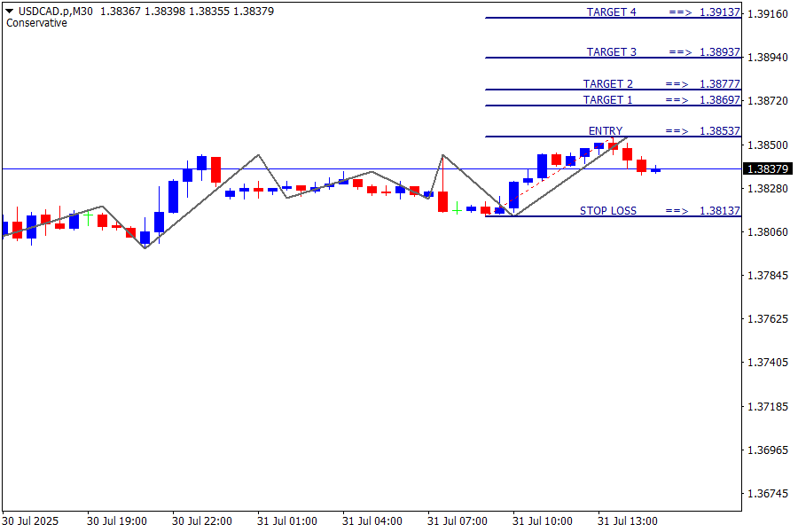
Task: Click the 1.38940 price scale label
Action: coord(768,58)
